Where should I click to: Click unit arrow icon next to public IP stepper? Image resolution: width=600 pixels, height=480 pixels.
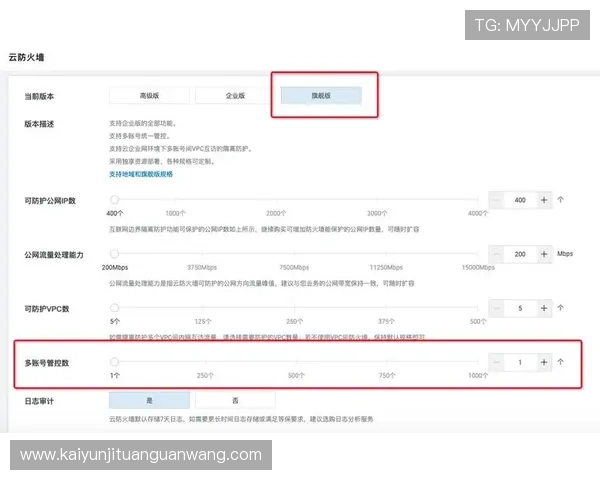coord(561,199)
